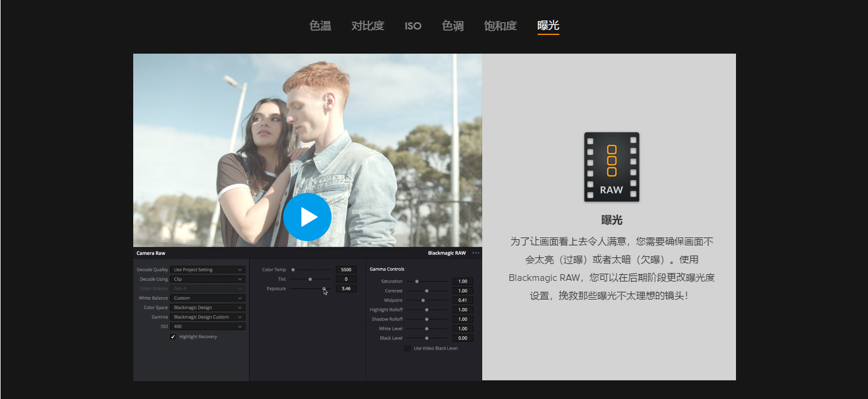Select the 色调 tab
The width and height of the screenshot is (868, 399).
point(453,26)
